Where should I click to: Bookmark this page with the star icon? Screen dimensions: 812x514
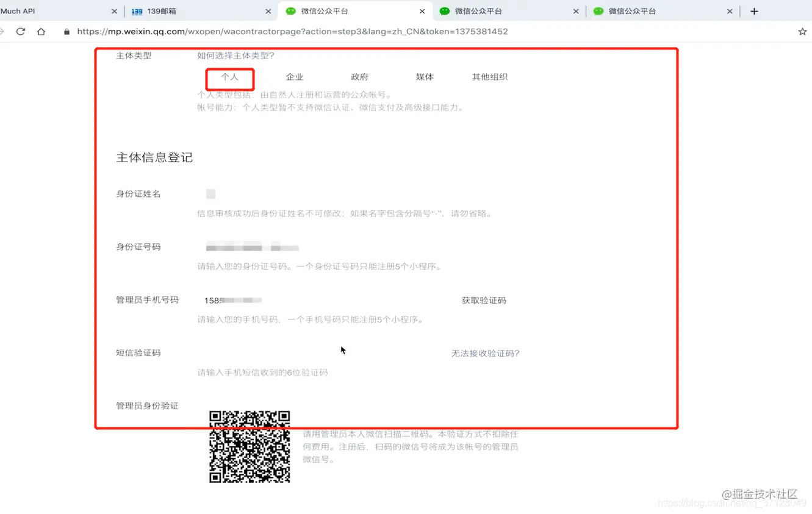(802, 31)
